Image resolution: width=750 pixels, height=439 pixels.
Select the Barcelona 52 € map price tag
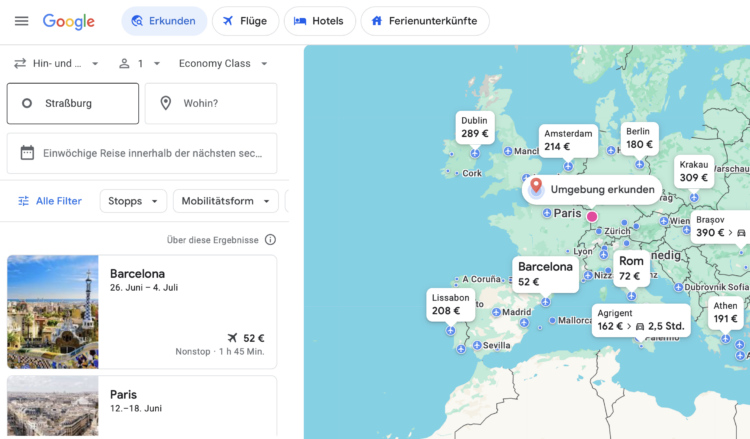tap(545, 274)
